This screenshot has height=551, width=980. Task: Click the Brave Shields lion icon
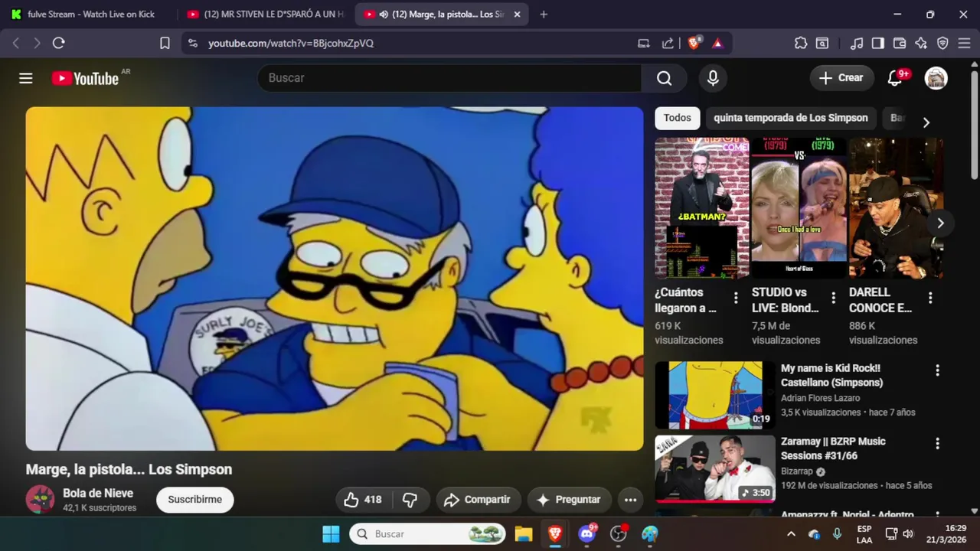point(694,43)
